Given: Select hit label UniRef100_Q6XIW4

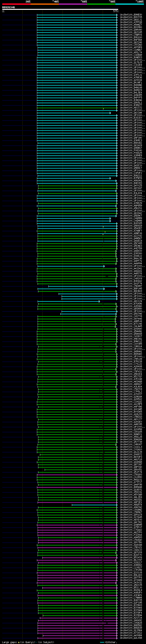Looking at the screenshot, I should click(x=131, y=113).
